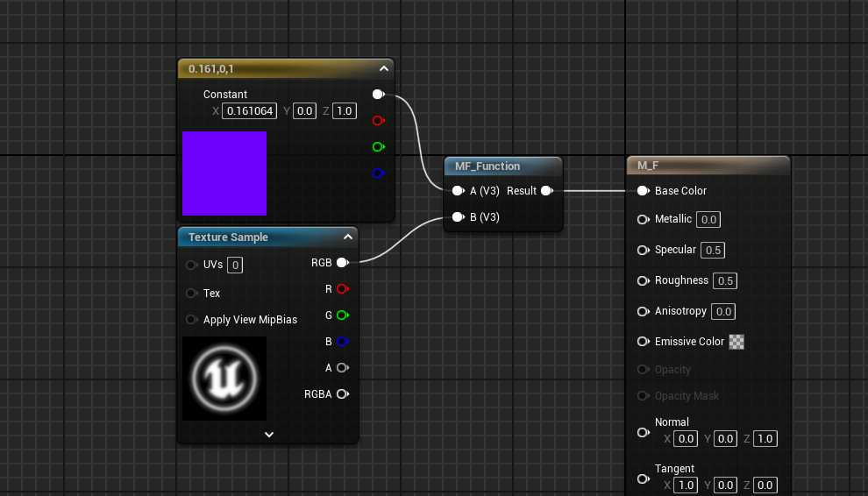Click the Constant node red output pin
Viewport: 868px width, 496px height.
coord(379,120)
